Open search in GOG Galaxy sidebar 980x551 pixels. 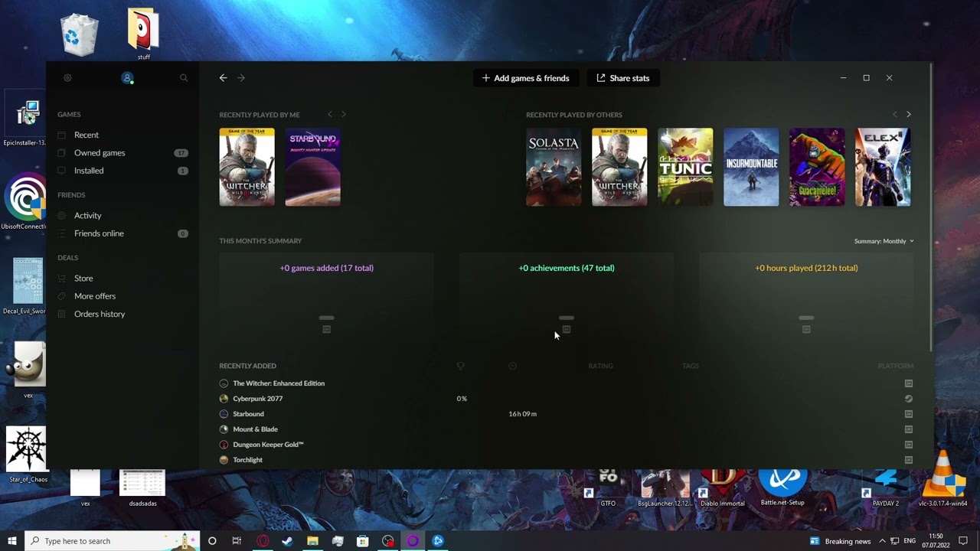click(184, 78)
